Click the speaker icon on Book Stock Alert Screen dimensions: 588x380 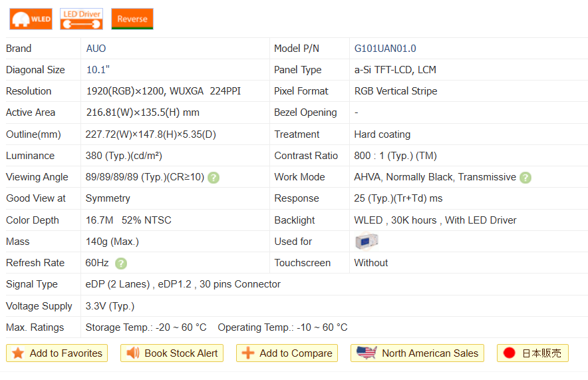[133, 353]
